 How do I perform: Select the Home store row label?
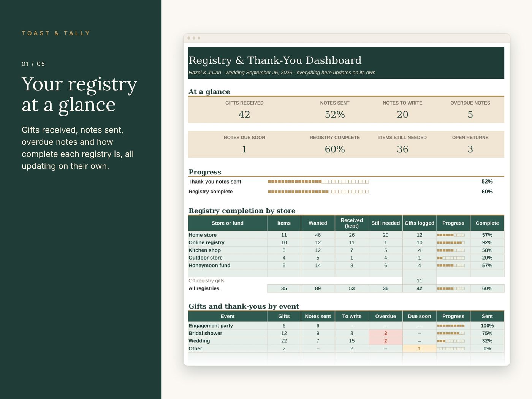point(203,235)
